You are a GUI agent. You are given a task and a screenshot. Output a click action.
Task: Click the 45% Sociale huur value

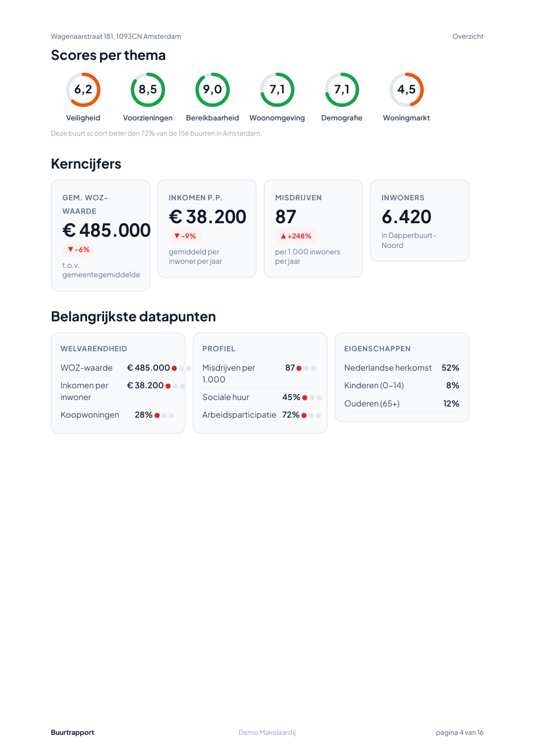(292, 397)
